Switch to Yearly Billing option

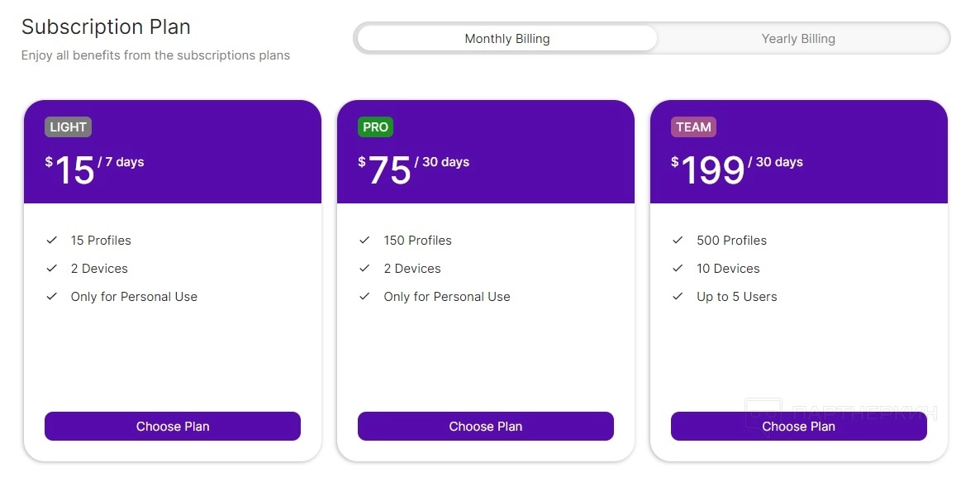(x=798, y=39)
